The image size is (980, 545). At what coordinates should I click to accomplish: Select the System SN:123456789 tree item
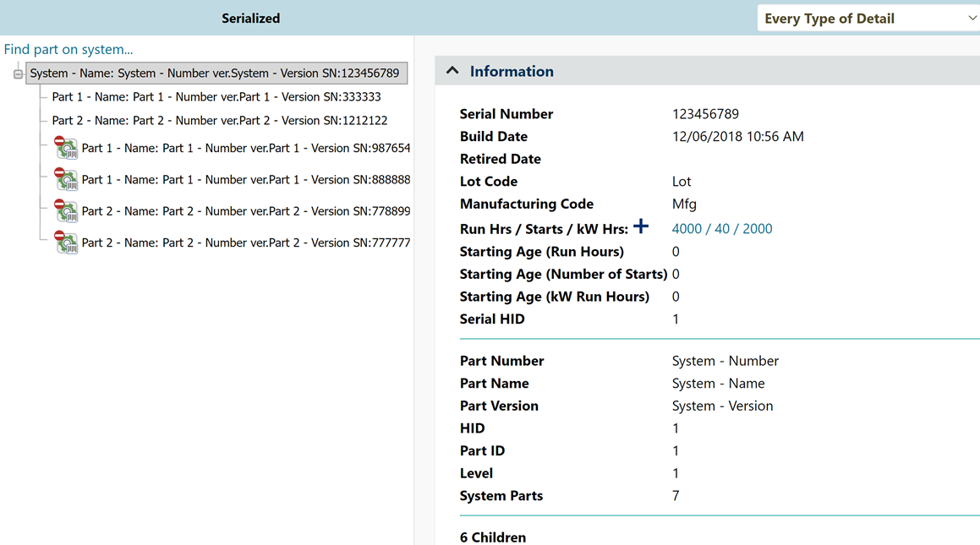point(215,74)
